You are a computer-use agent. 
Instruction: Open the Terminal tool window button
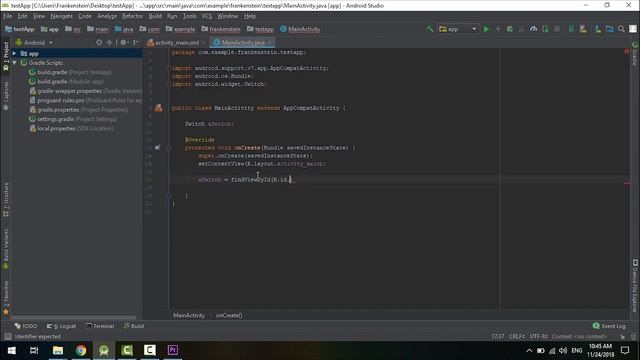100,326
